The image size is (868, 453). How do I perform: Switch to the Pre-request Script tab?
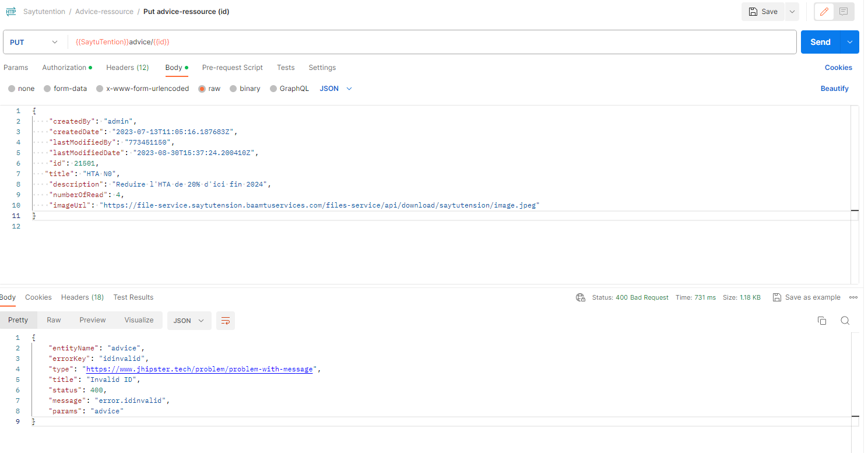coord(232,68)
